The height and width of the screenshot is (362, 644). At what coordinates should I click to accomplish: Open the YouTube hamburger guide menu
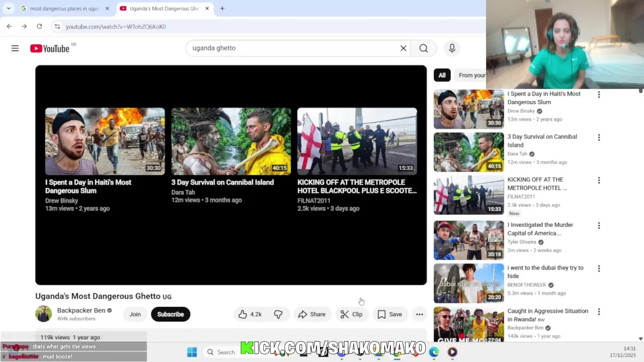(x=15, y=48)
